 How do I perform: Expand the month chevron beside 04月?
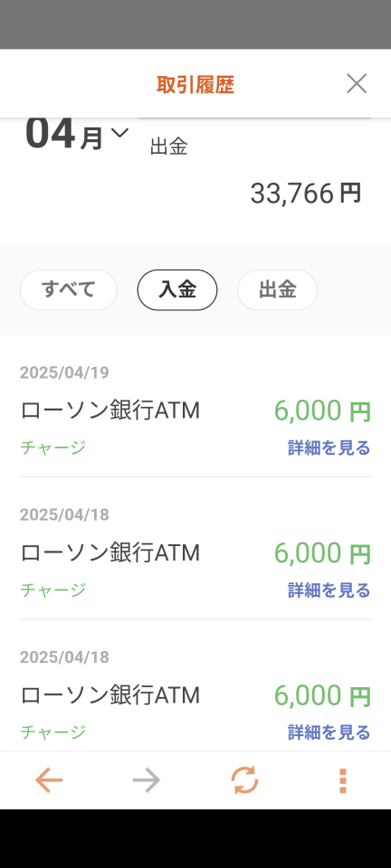119,133
